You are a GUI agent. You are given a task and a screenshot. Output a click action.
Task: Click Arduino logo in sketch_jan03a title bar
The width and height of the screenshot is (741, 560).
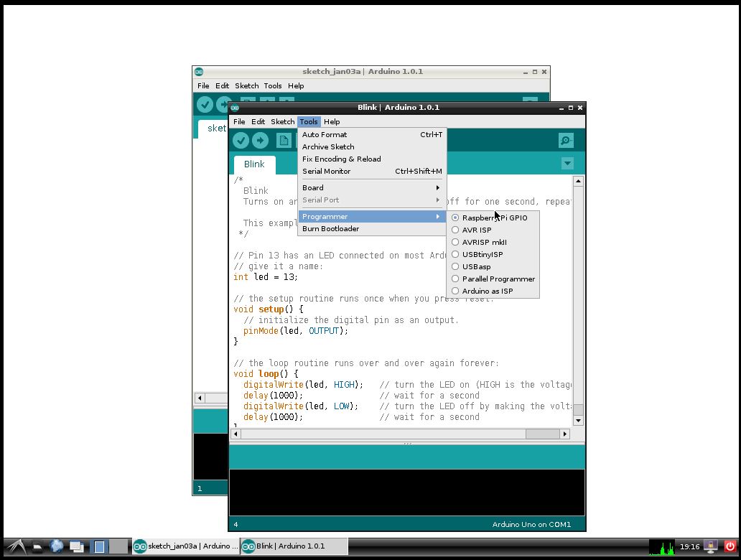pyautogui.click(x=199, y=72)
